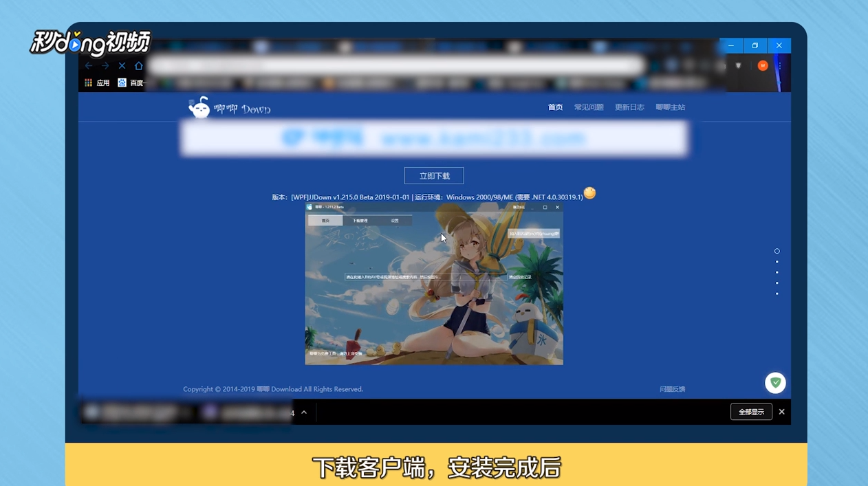
Task: Click the browser forward arrow
Action: click(105, 66)
